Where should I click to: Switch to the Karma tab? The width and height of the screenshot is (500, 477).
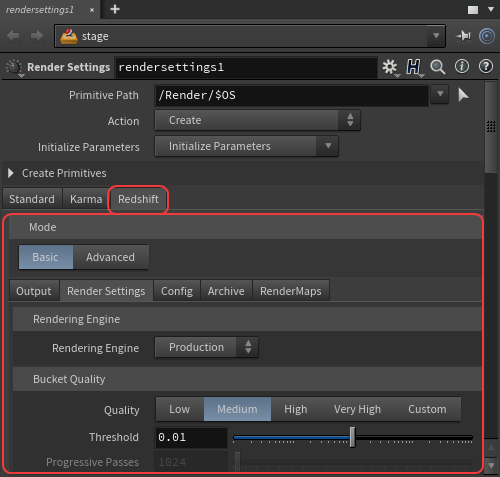click(x=86, y=199)
